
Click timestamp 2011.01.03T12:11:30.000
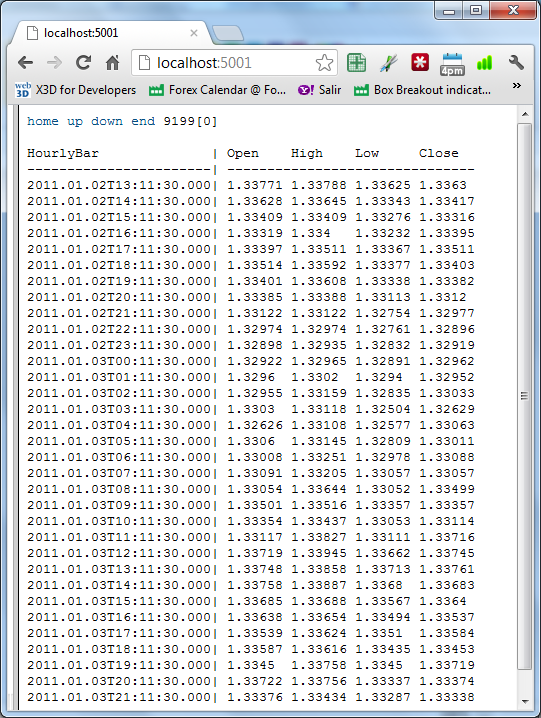point(119,553)
